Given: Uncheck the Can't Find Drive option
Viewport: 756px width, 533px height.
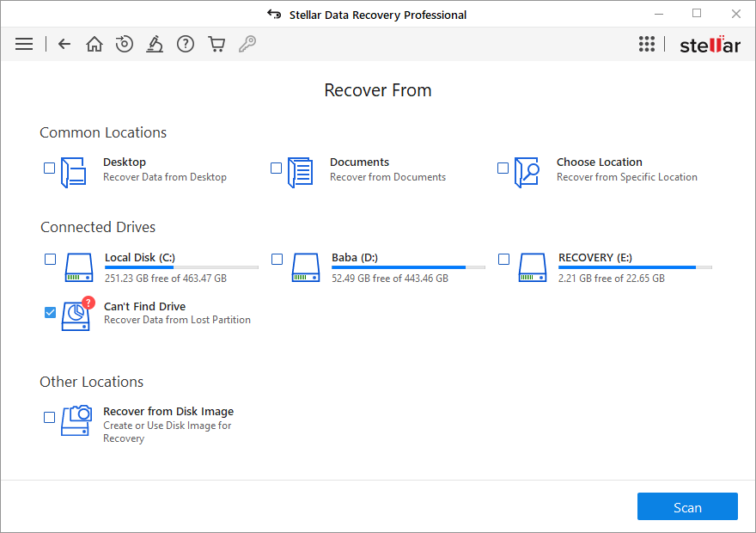Looking at the screenshot, I should [50, 312].
